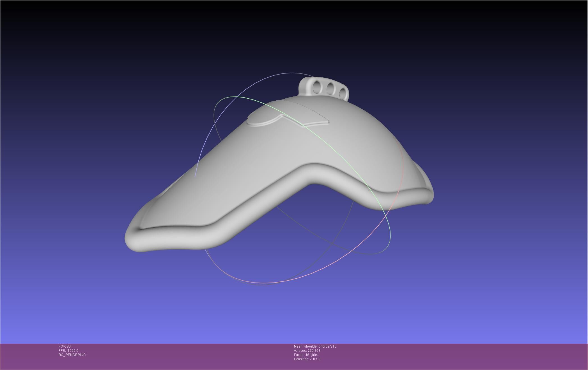Click the 'BO_RENDERING' status label
The height and width of the screenshot is (370, 588).
point(72,355)
